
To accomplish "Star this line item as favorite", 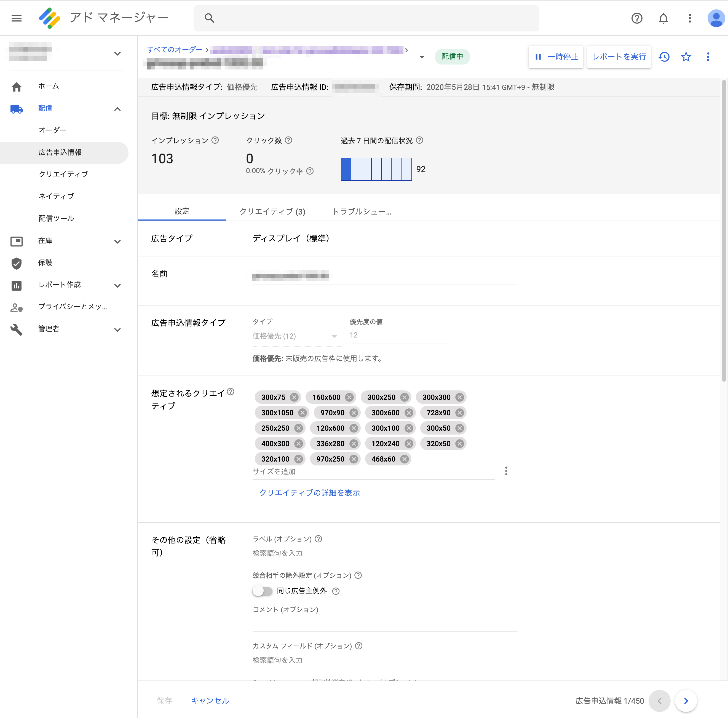I will (x=686, y=57).
